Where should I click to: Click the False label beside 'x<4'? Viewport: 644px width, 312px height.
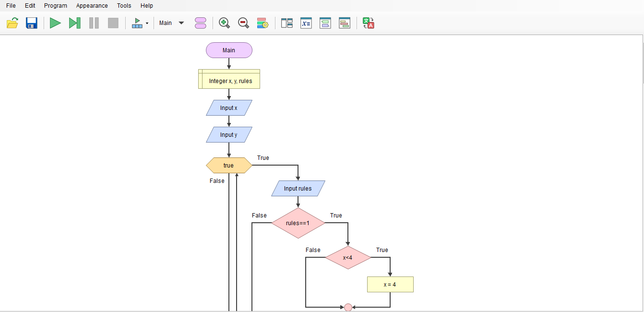pyautogui.click(x=313, y=250)
